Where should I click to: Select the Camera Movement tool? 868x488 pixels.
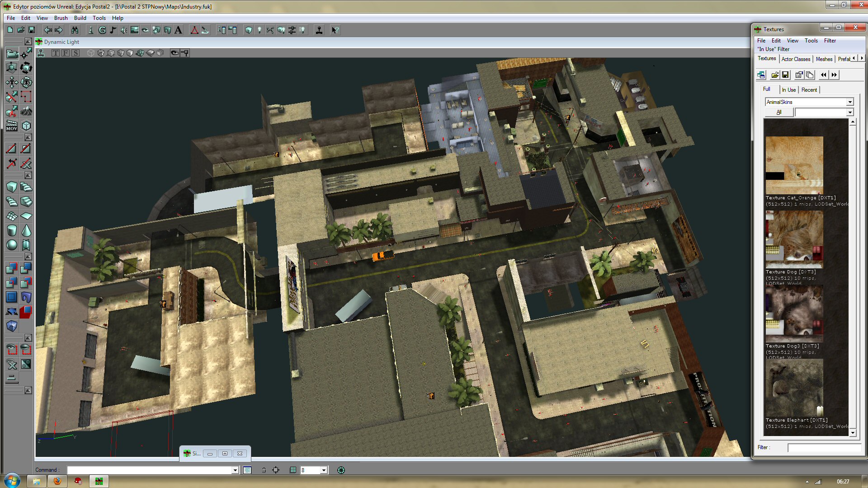pyautogui.click(x=12, y=54)
